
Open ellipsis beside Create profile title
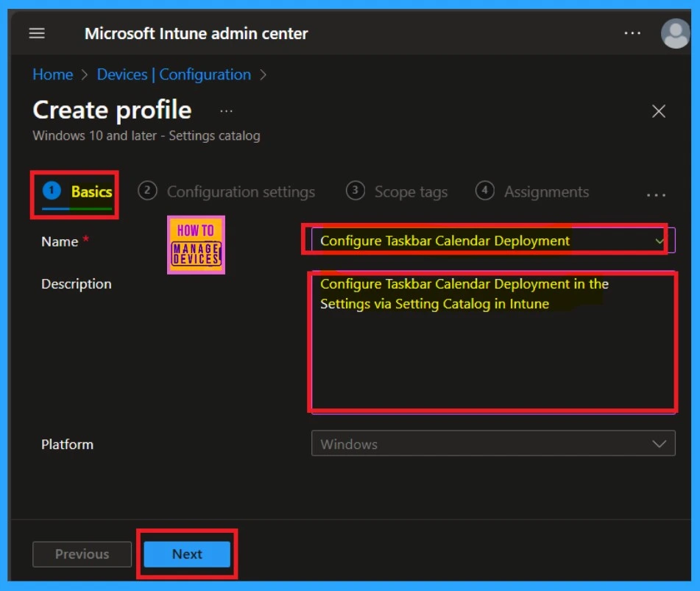coord(226,110)
